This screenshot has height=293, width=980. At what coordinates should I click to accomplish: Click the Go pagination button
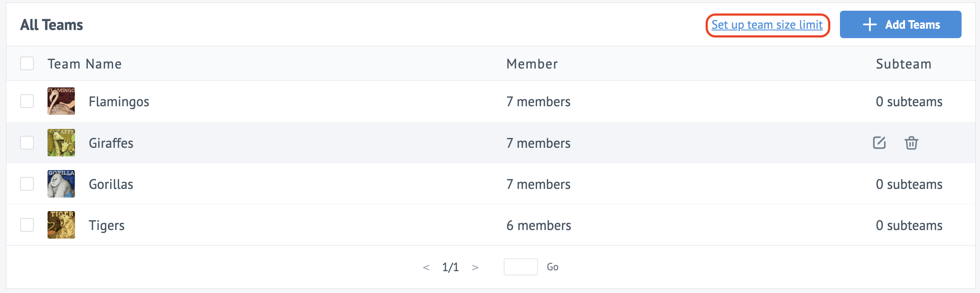point(553,267)
